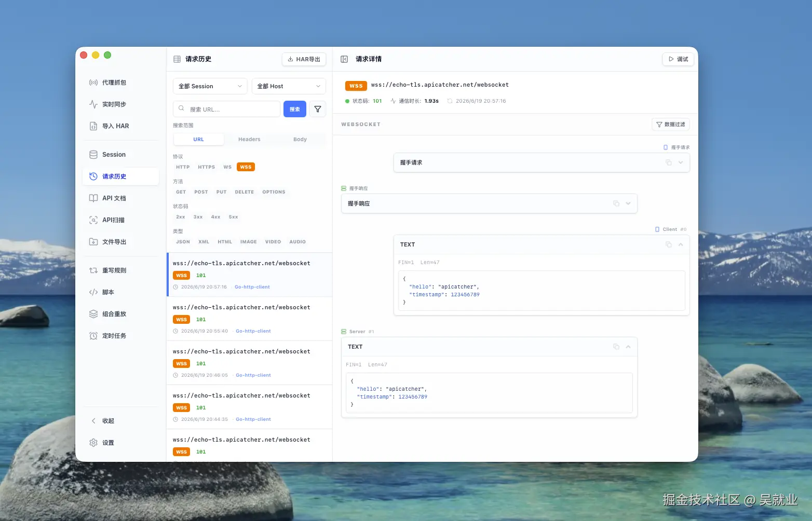Copy the 握手请求 handshake request content
812x521 pixels.
click(x=669, y=162)
